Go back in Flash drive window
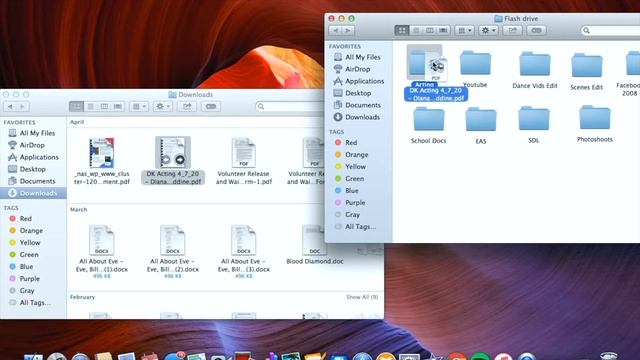This screenshot has height=360, width=640. (x=336, y=31)
